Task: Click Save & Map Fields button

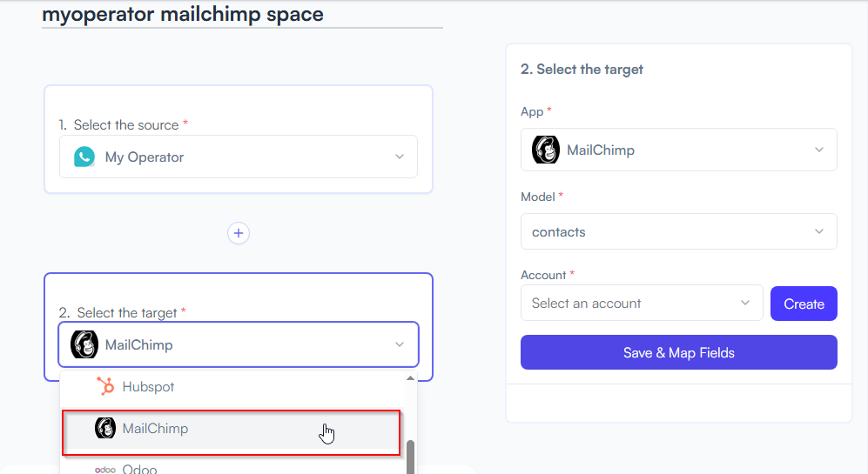Action: [679, 352]
